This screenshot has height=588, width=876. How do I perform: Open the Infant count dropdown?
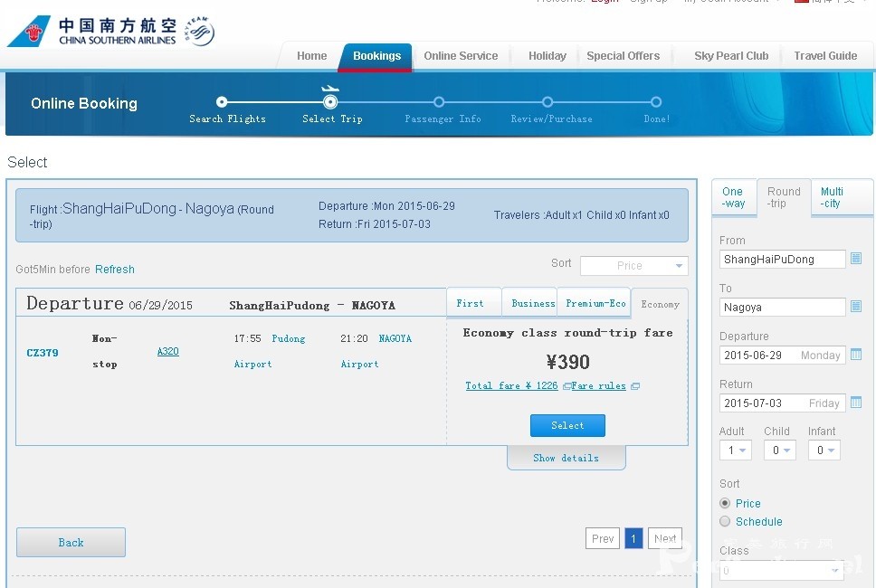tap(824, 450)
